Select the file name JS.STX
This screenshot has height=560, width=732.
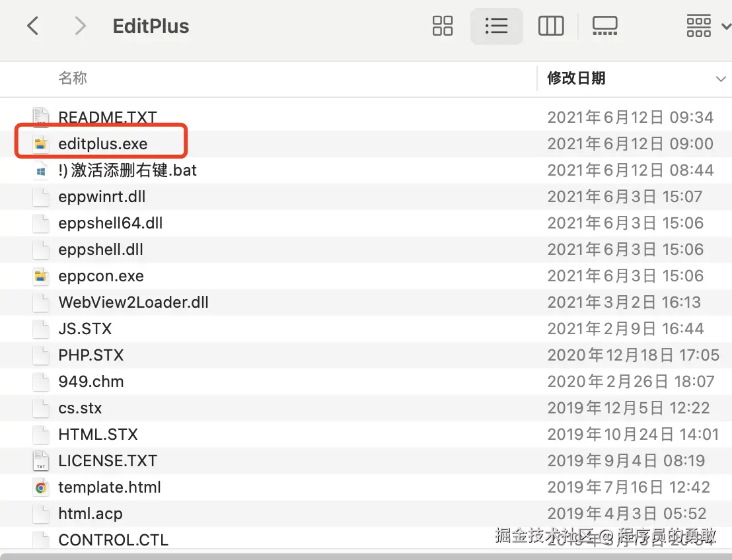coord(85,329)
